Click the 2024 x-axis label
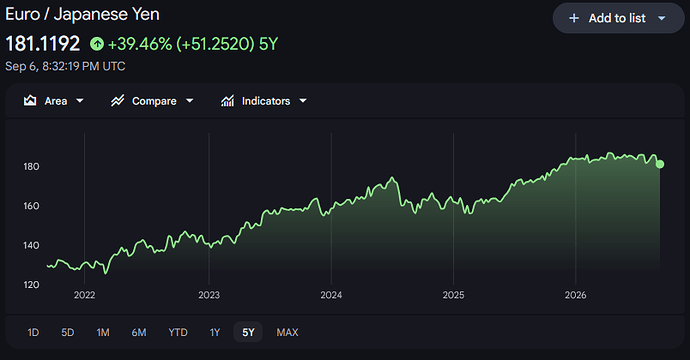Screen dimensions: 690x360 pyautogui.click(x=331, y=295)
